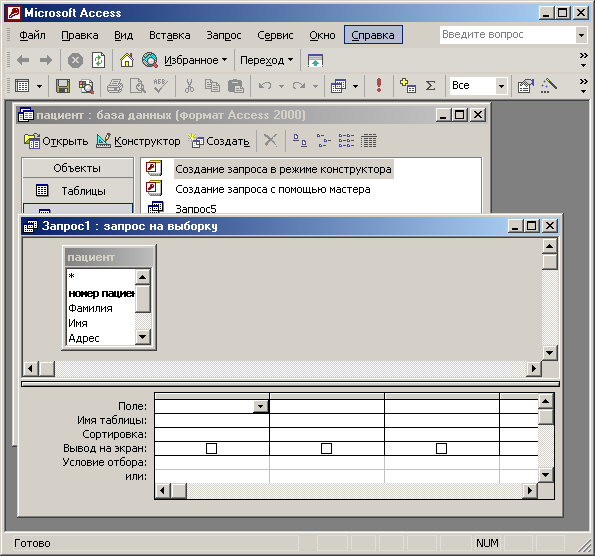Click the Copy icon
Image resolution: width=595 pixels, height=556 pixels.
tap(212, 86)
